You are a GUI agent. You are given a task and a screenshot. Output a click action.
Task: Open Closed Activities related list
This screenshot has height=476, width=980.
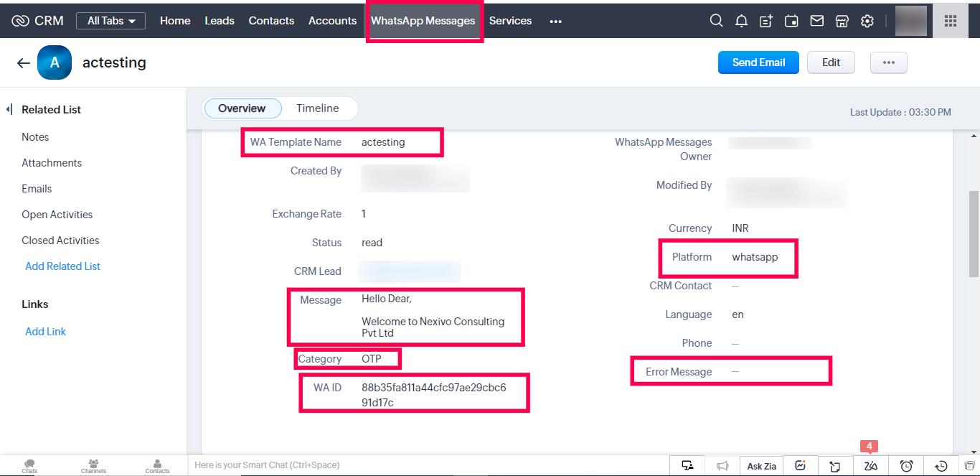pyautogui.click(x=60, y=241)
